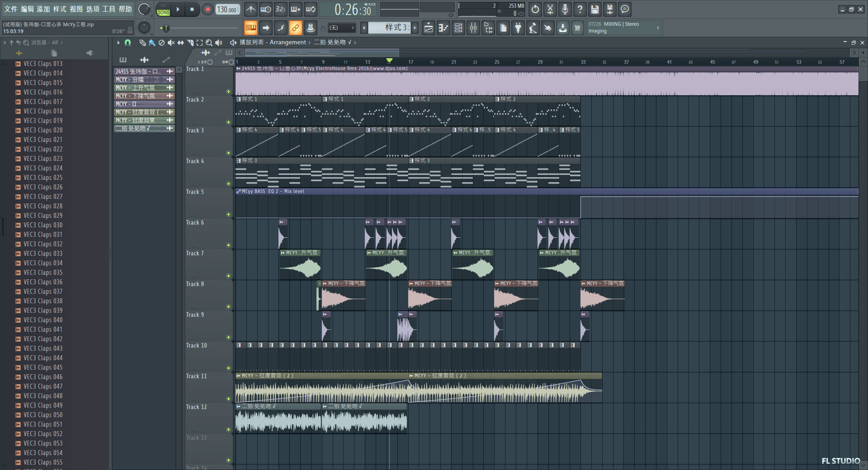Screen dimensions: 868x470
Task: Click the Stop button
Action: coord(192,9)
